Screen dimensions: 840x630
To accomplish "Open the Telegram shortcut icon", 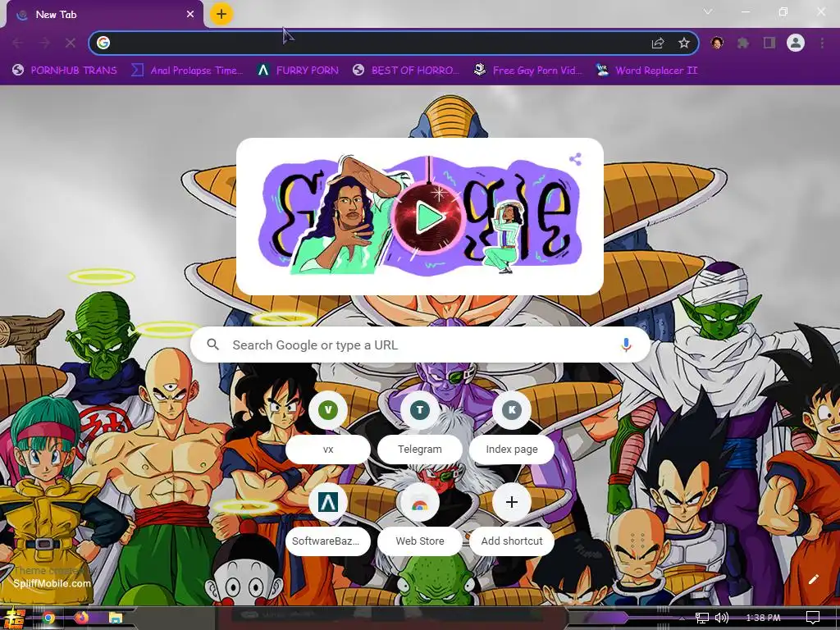I will pyautogui.click(x=420, y=410).
